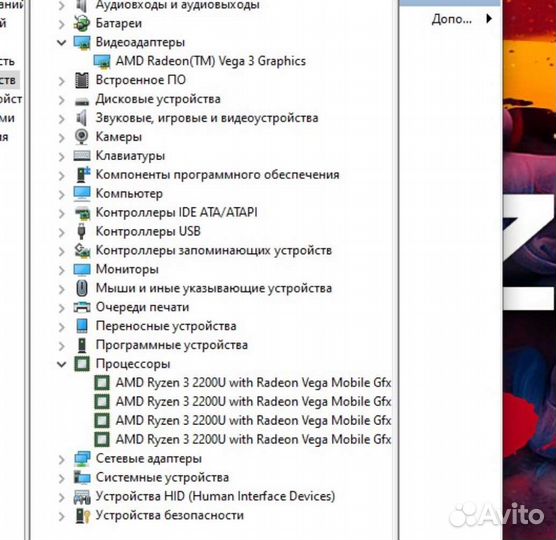Viewport: 556px width, 540px height.
Task: Click the Видеоадаптеры display icon
Action: (x=82, y=42)
